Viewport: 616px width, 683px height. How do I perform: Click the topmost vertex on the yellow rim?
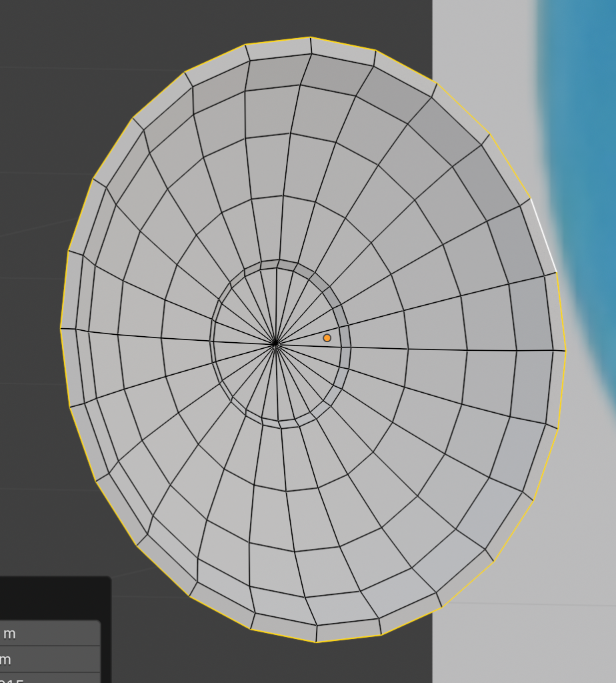[310, 37]
